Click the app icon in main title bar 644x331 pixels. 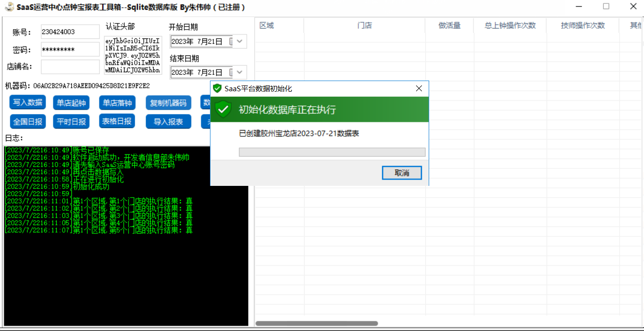point(9,7)
